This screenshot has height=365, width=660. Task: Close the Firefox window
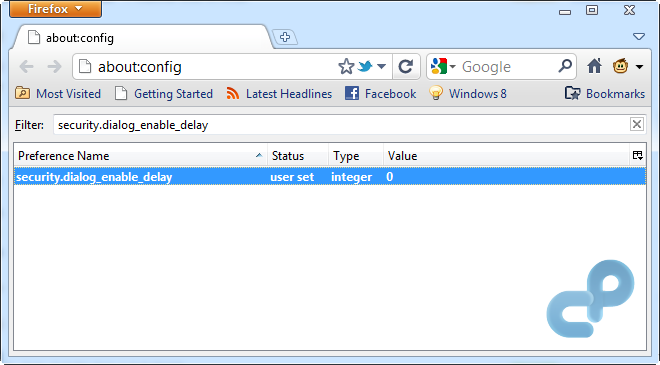(629, 10)
